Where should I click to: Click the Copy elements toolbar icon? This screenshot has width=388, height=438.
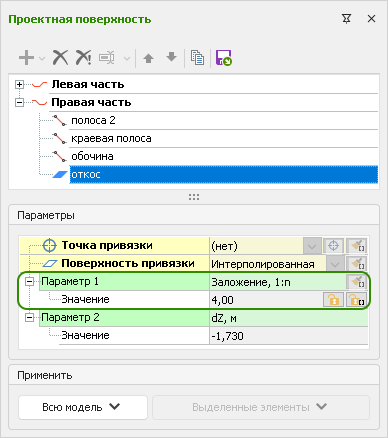(197, 58)
